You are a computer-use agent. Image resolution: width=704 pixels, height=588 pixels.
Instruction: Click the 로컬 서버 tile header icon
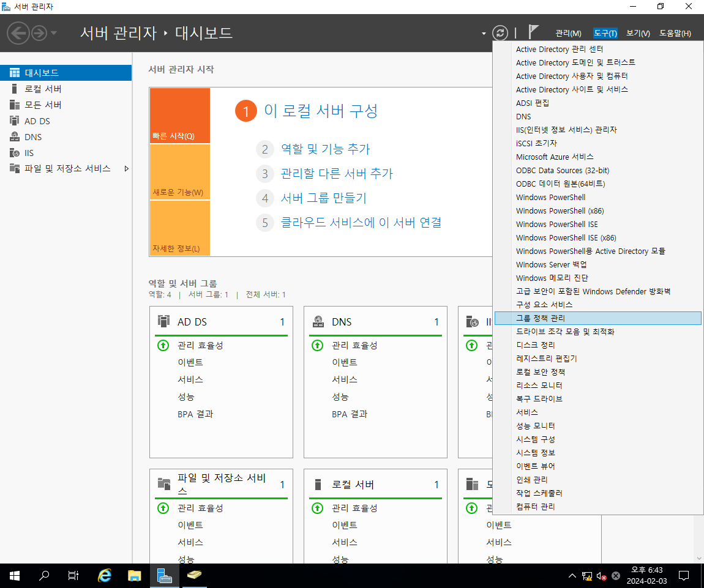[318, 485]
